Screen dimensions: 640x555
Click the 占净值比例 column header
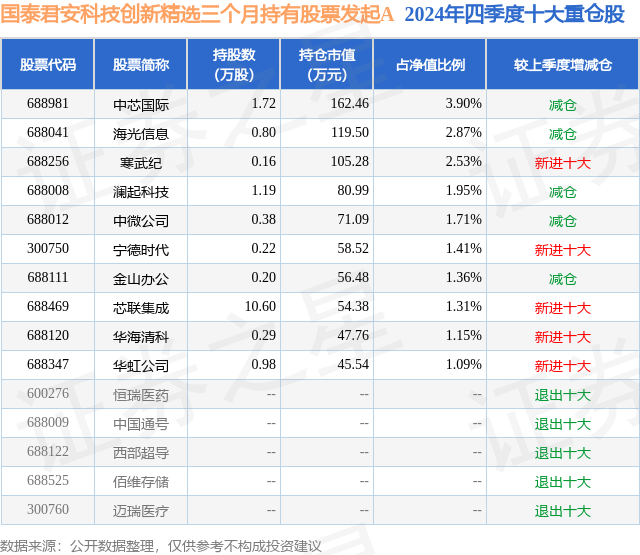[x=430, y=64]
